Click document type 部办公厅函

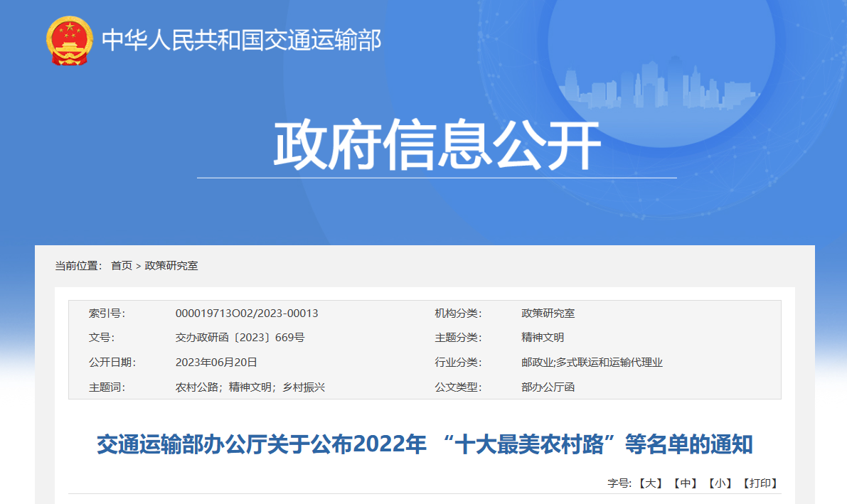pos(548,387)
